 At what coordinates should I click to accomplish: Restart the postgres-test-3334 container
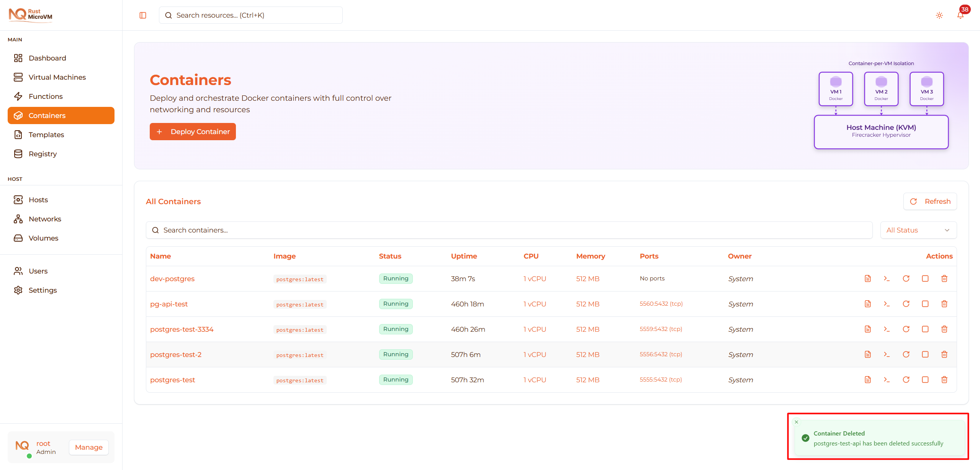906,329
